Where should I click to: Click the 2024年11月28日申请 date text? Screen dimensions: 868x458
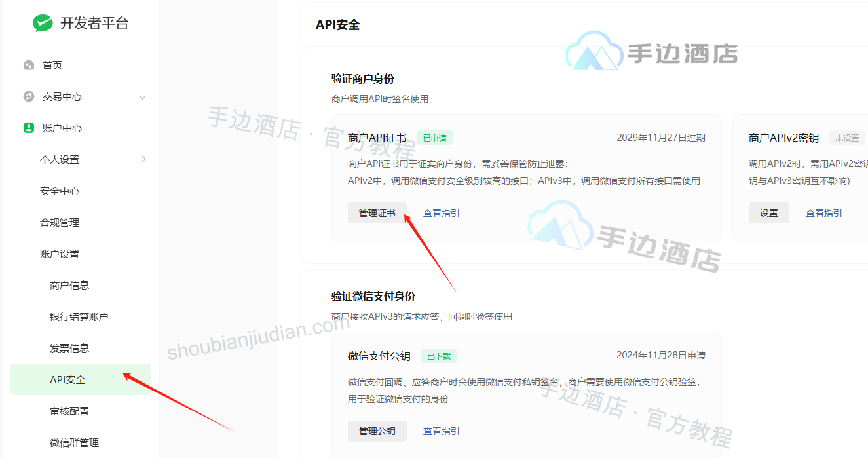coord(661,355)
